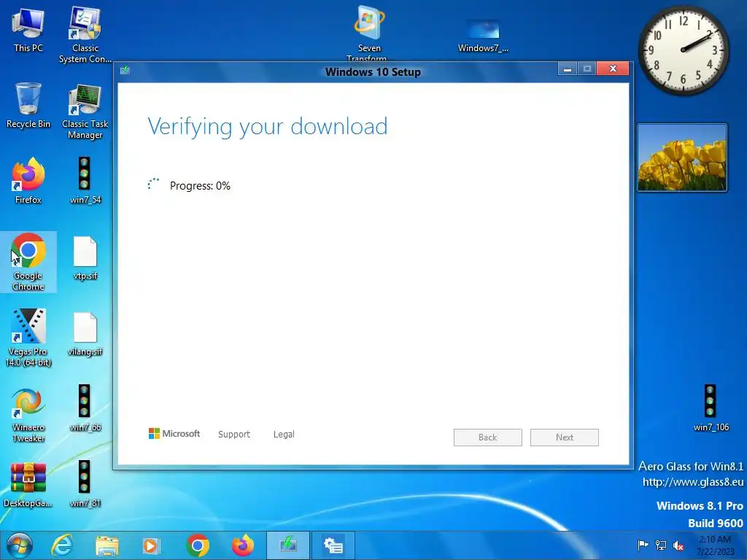Screen dimensions: 747x560
Task: Click the 'Progress: 0%' text
Action: coord(200,186)
